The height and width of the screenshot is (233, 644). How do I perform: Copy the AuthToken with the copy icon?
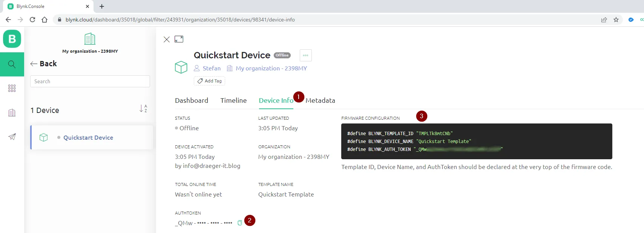[x=239, y=223]
